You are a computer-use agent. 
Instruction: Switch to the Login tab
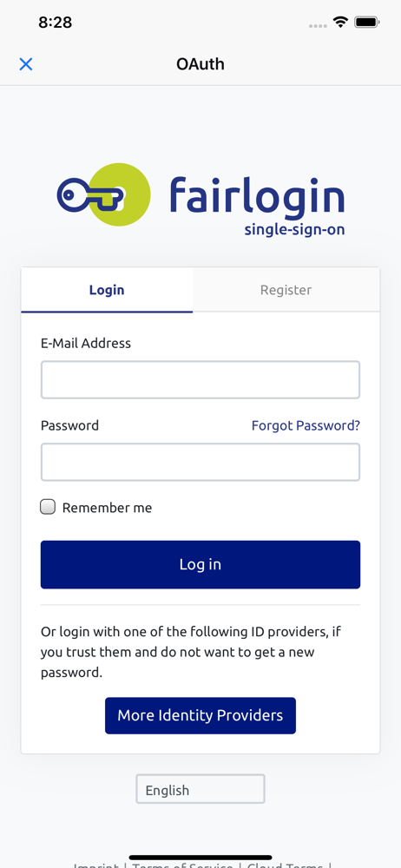107,290
